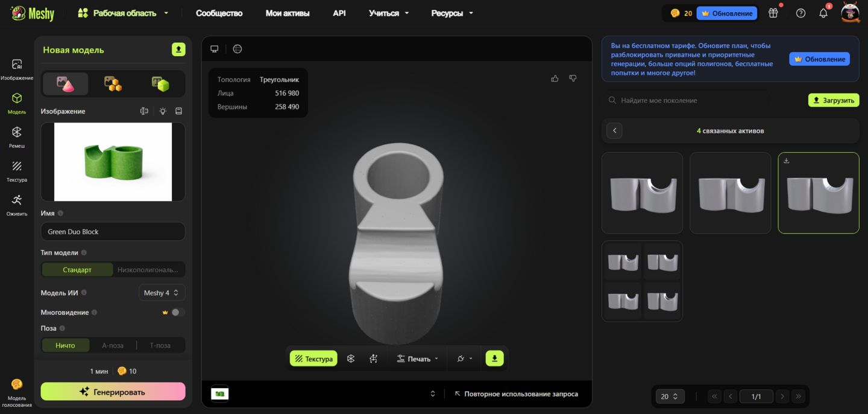868x414 pixels.
Task: Click the info icon next to Многовидение
Action: pyautogui.click(x=95, y=313)
